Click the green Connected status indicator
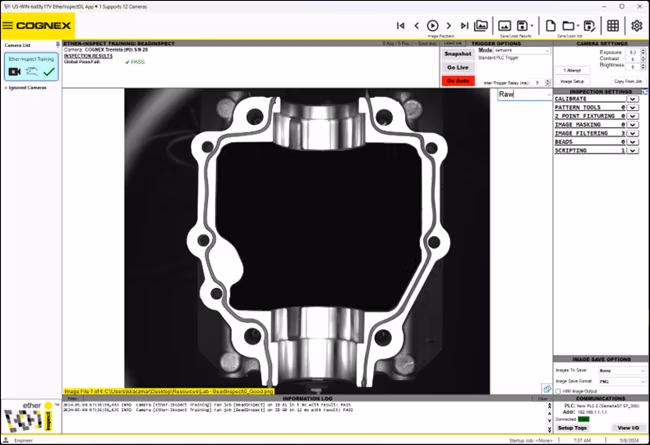650x445 pixels. [x=584, y=419]
